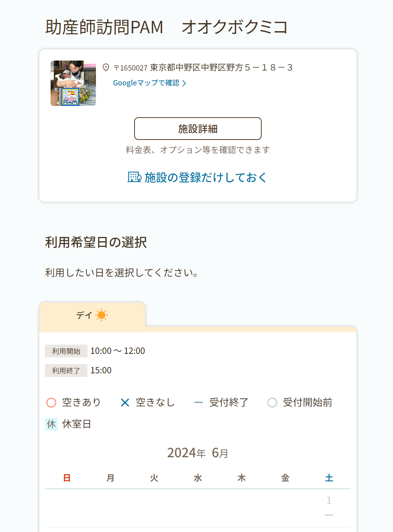Click the 土 Saturday column header

pyautogui.click(x=329, y=478)
